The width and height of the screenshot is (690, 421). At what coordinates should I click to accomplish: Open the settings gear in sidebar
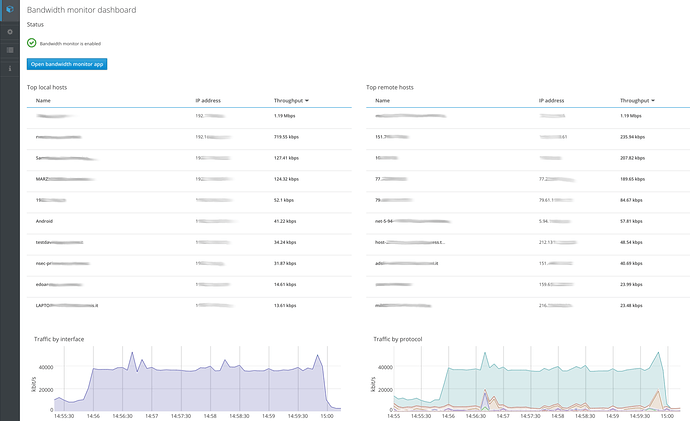[10, 32]
